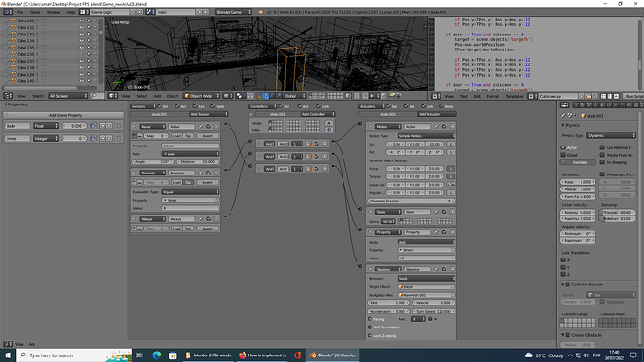Screen dimensions: 644x362
Task: Open the Game menu in the top bar
Action: (35, 12)
